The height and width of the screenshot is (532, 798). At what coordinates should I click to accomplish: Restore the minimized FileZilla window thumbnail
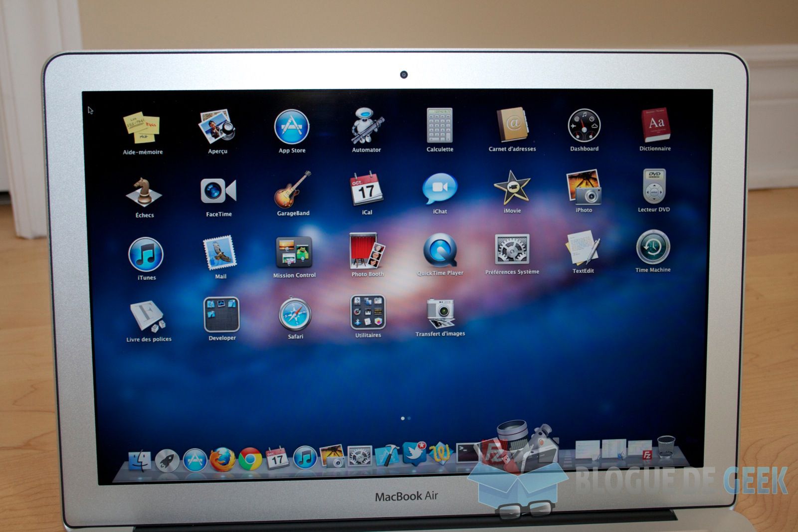[x=640, y=449]
